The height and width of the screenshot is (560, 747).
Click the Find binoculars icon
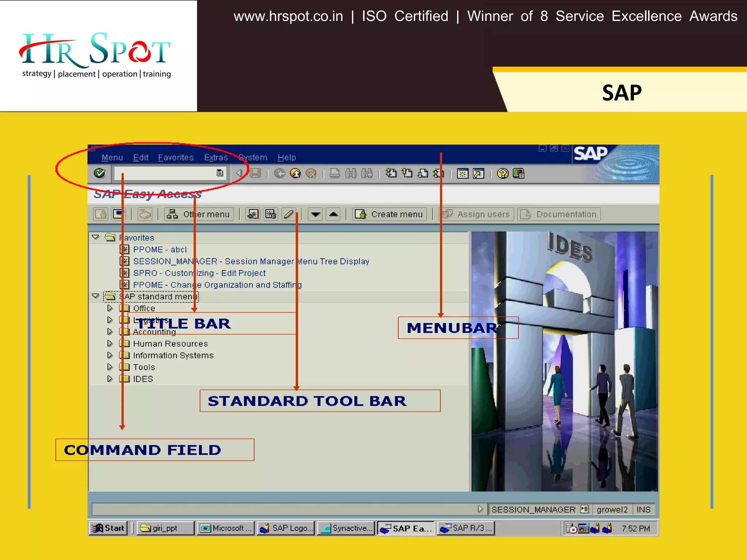point(351,173)
